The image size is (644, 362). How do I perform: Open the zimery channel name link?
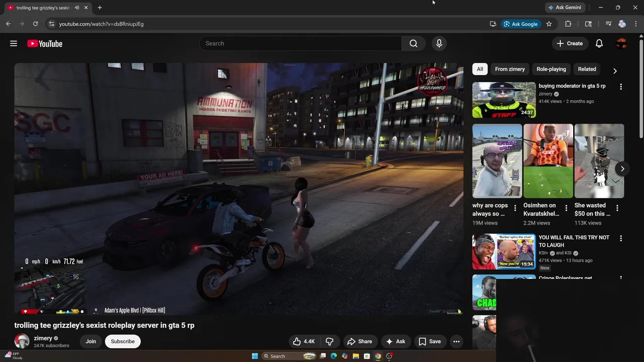43,338
